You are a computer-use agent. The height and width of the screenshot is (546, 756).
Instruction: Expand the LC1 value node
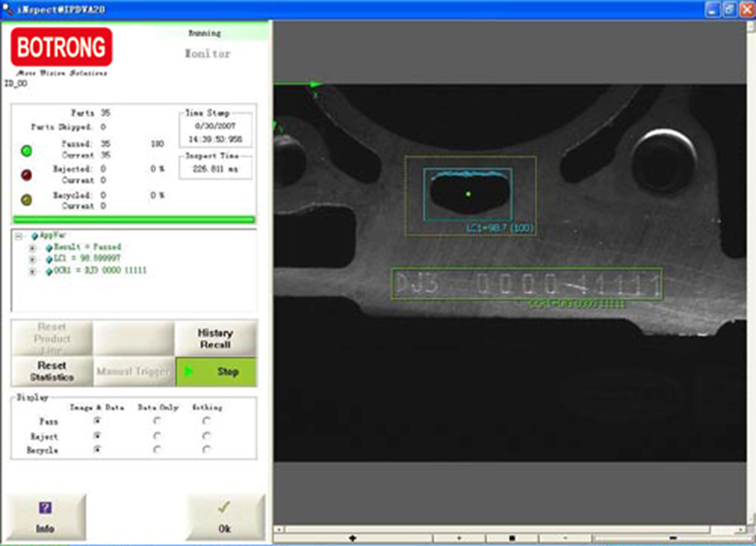point(32,259)
